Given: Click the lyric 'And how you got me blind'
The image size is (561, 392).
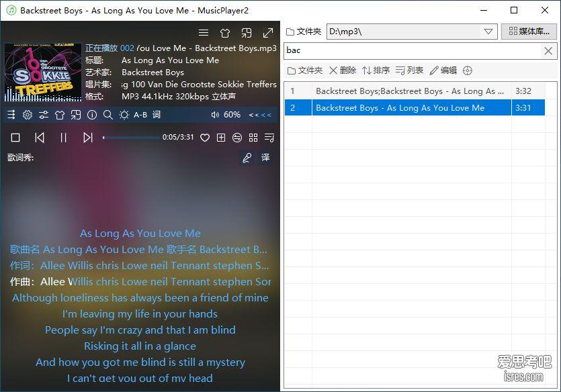Looking at the screenshot, I should [140, 362].
